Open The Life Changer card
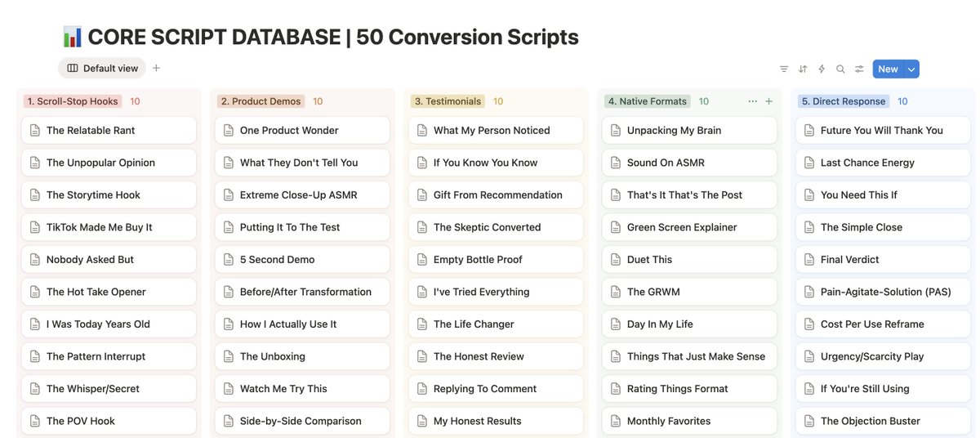Viewport: 980px width, 438px height. click(496, 324)
